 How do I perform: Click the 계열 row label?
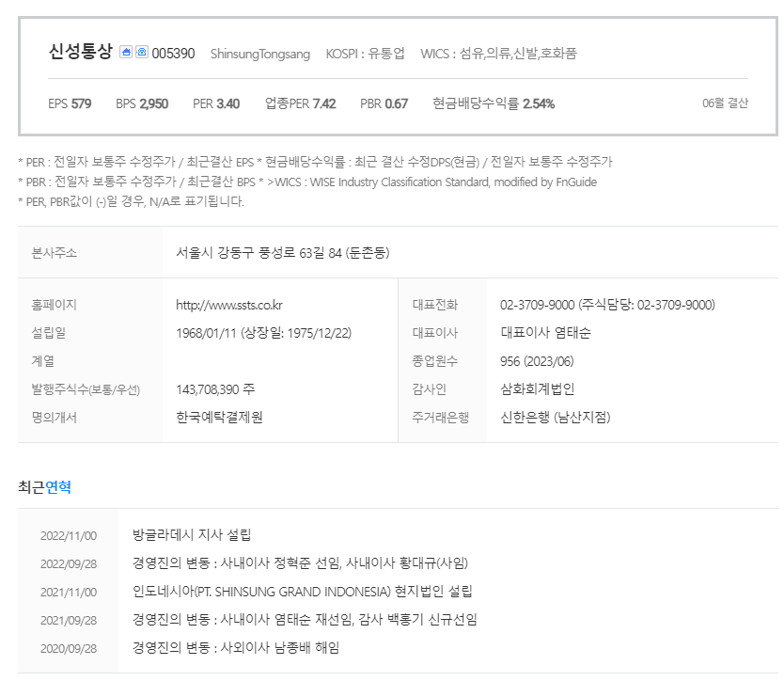pyautogui.click(x=43, y=361)
